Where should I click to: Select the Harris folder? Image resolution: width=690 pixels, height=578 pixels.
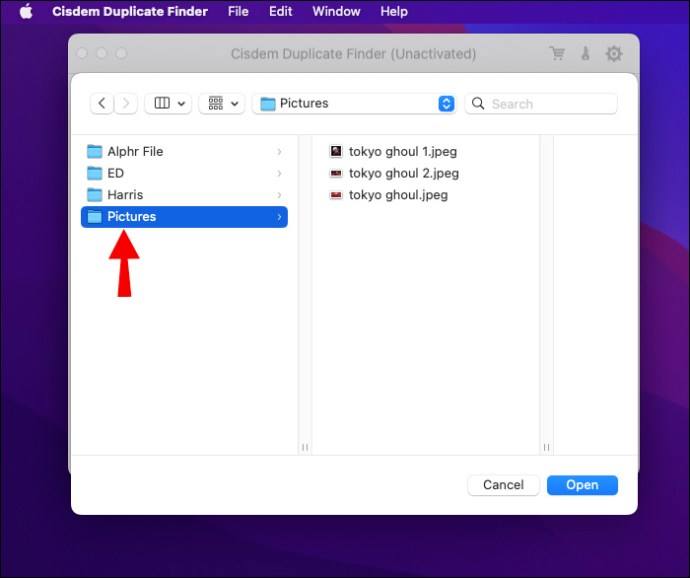[184, 195]
